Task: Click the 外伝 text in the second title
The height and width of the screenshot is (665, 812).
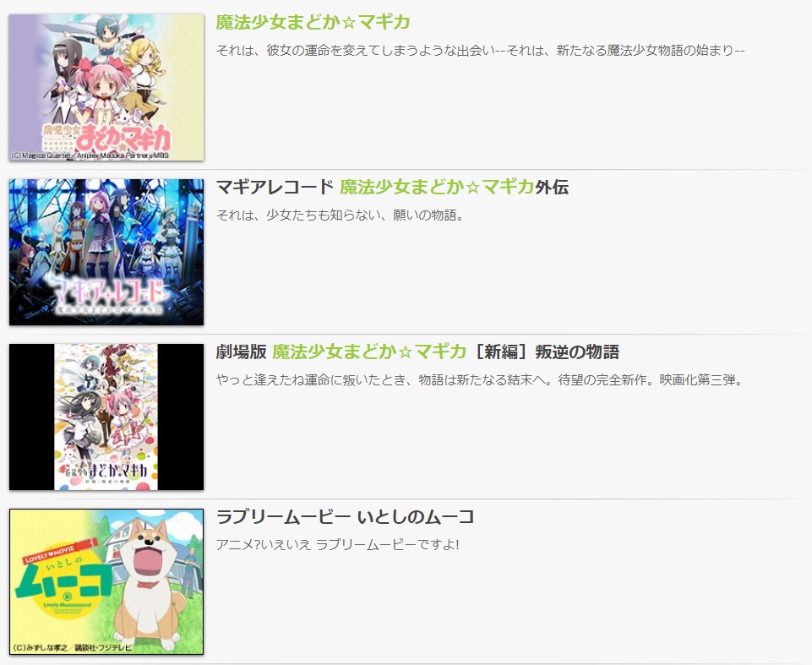Action: [x=552, y=187]
